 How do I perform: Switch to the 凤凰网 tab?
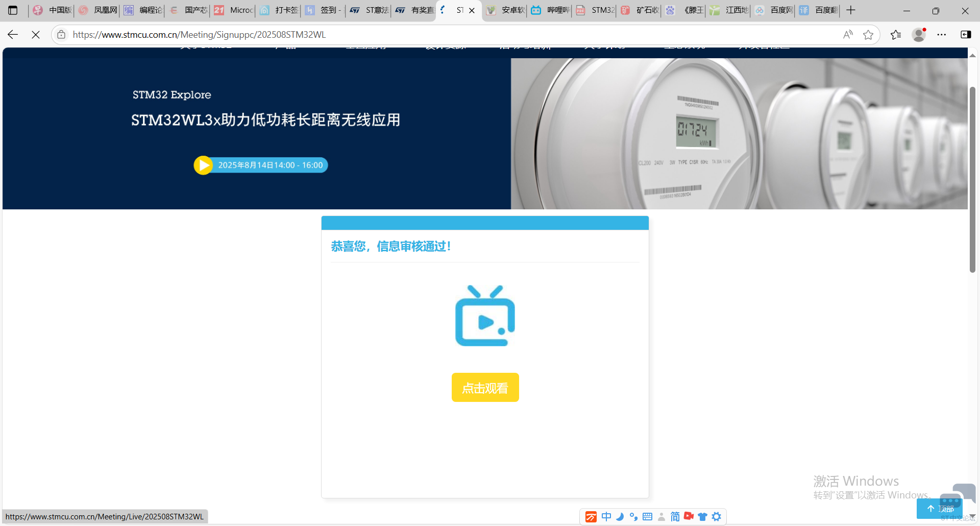[x=97, y=10]
